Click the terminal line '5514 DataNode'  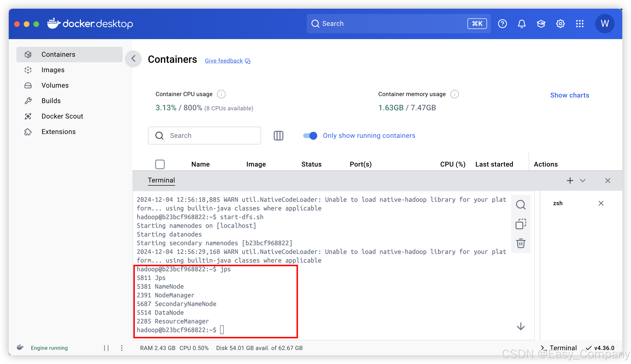click(x=160, y=313)
